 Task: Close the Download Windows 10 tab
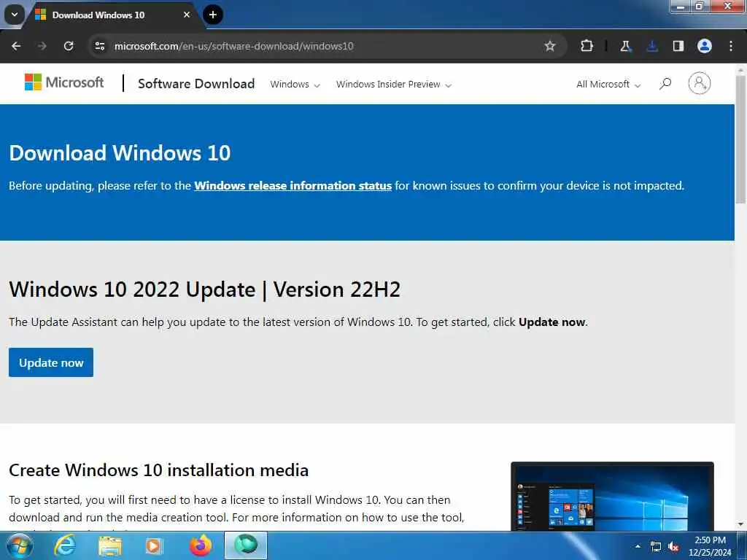[187, 15]
